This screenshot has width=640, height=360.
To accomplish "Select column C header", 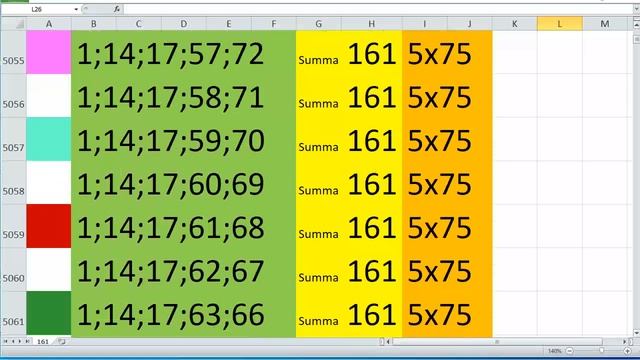I will pyautogui.click(x=138, y=24).
